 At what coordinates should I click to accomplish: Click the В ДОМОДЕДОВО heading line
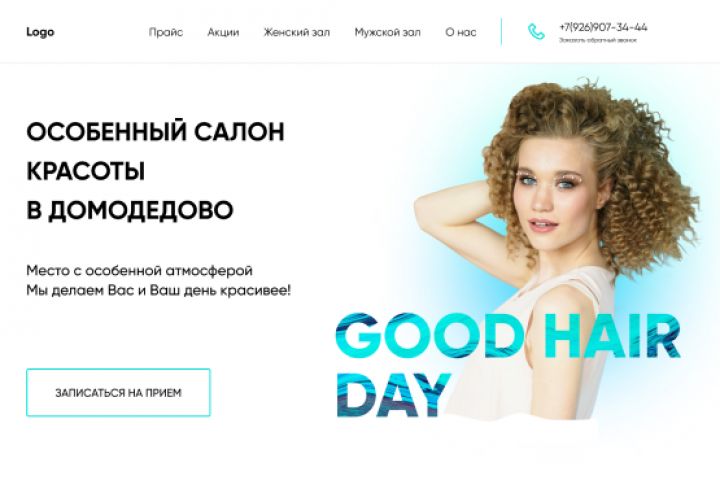129,210
